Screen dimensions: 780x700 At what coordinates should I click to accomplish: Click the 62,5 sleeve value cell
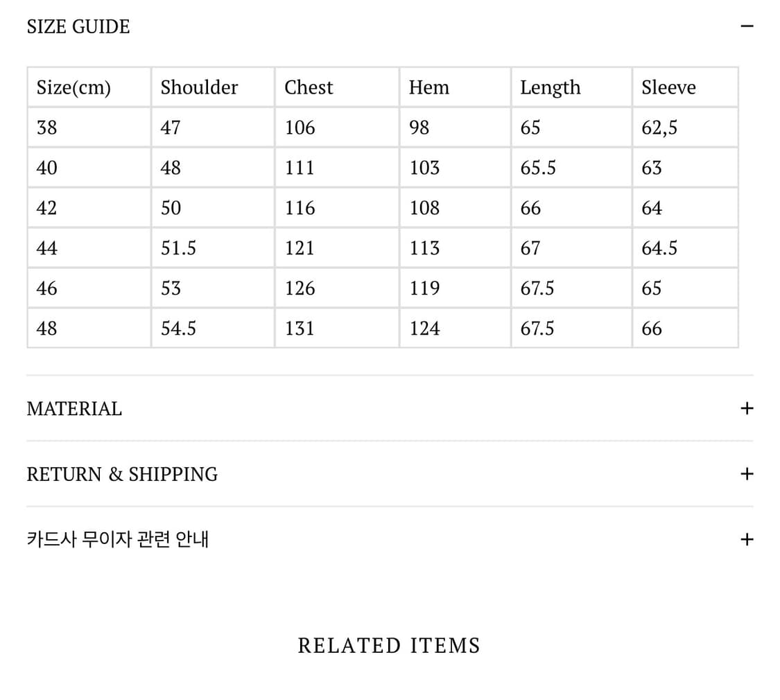coord(686,128)
